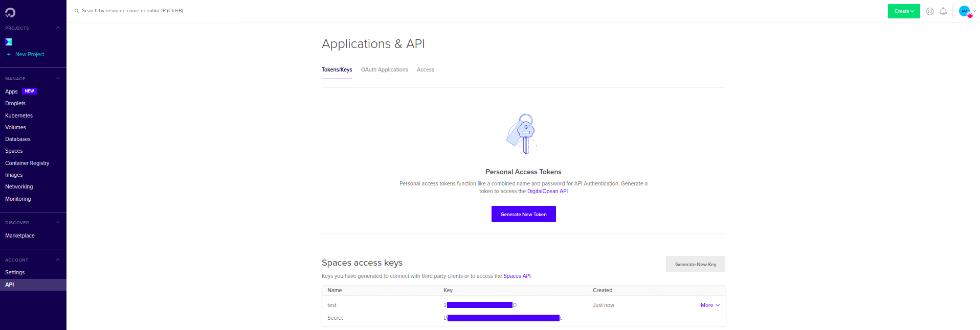
Task: Click the Generate New Key button
Action: tap(696, 264)
